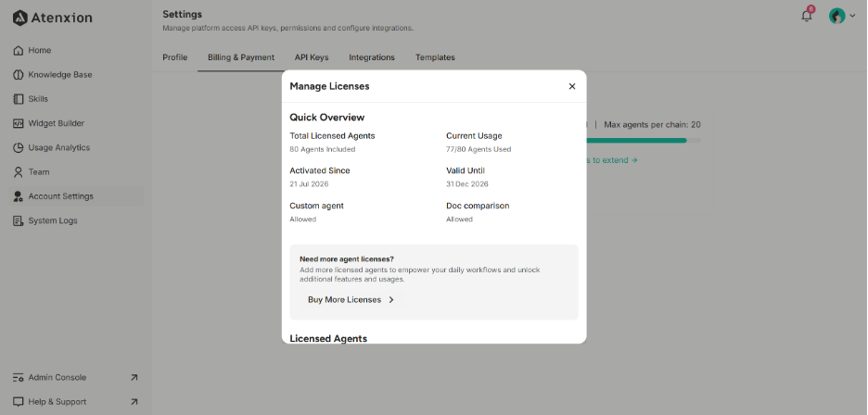Click 'Allowed' under Doc comparison
The image size is (868, 415).
point(459,220)
